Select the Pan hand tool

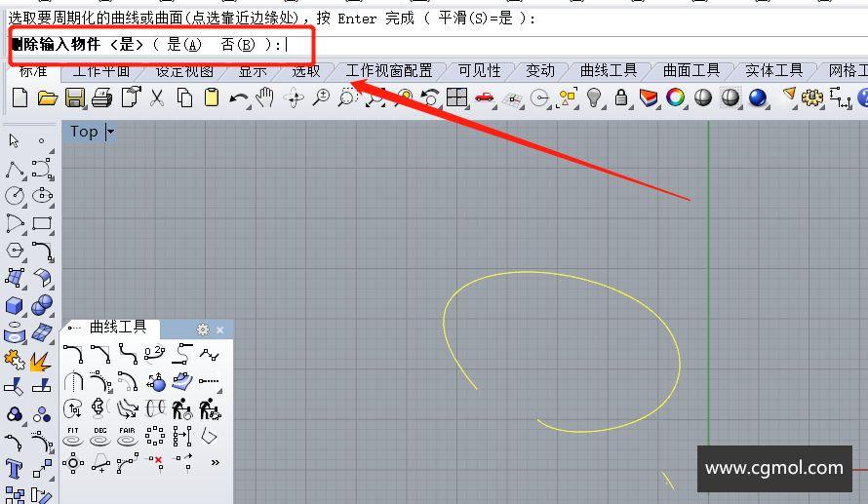(265, 97)
